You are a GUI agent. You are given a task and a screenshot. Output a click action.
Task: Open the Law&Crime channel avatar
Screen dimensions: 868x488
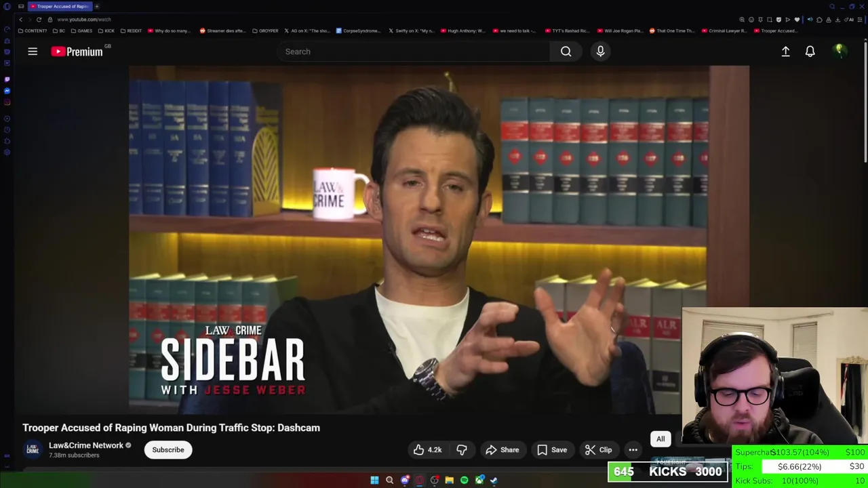[33, 449]
